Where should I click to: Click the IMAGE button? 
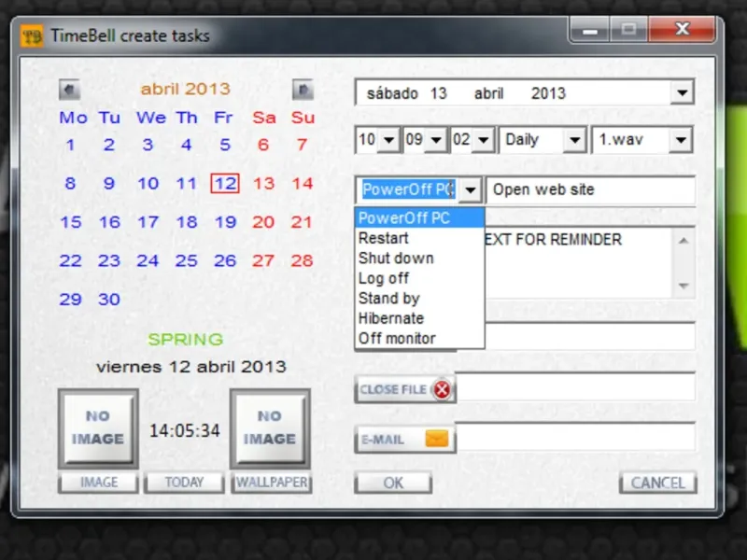99,483
